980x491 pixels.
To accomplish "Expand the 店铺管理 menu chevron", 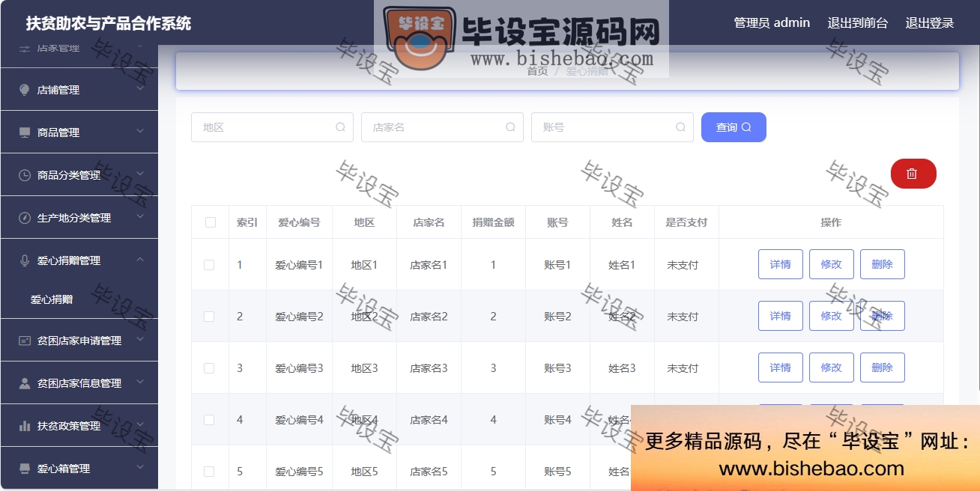I will 140,89.
